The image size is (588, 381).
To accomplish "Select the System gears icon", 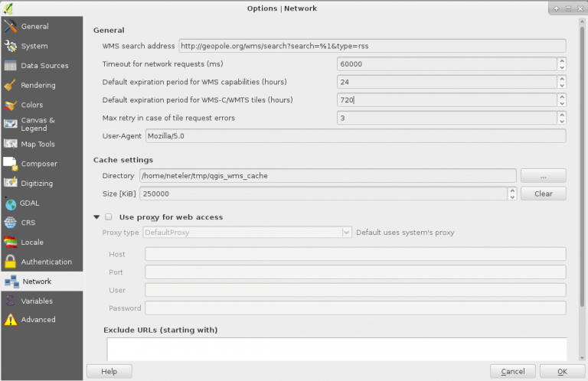I will tap(10, 46).
